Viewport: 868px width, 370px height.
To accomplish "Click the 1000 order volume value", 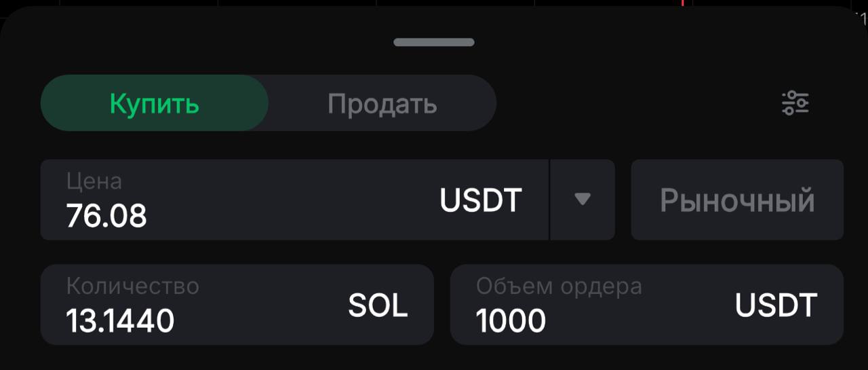I will [511, 320].
